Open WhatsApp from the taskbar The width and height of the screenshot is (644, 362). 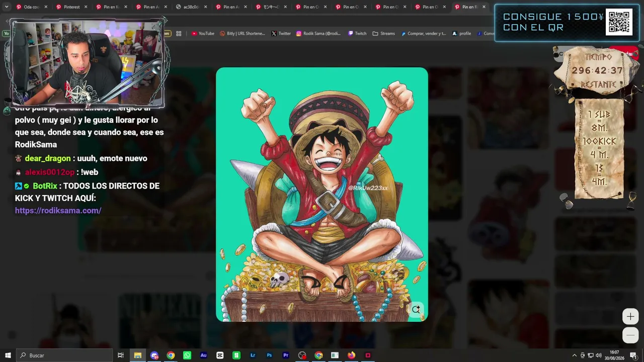187,355
